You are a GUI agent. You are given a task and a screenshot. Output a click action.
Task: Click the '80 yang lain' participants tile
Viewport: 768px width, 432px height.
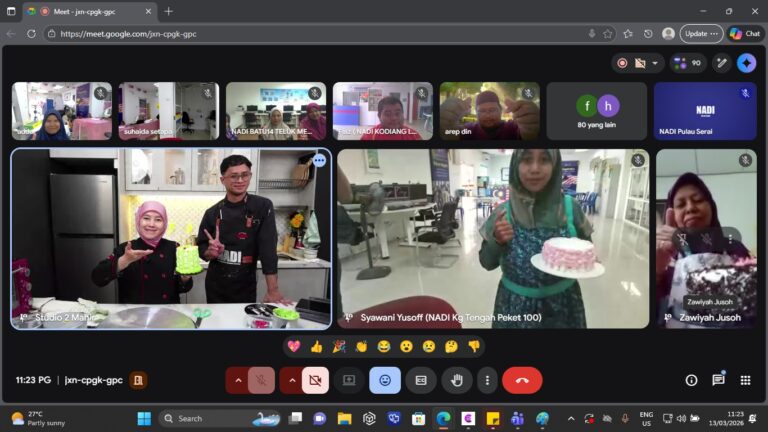[x=596, y=111]
